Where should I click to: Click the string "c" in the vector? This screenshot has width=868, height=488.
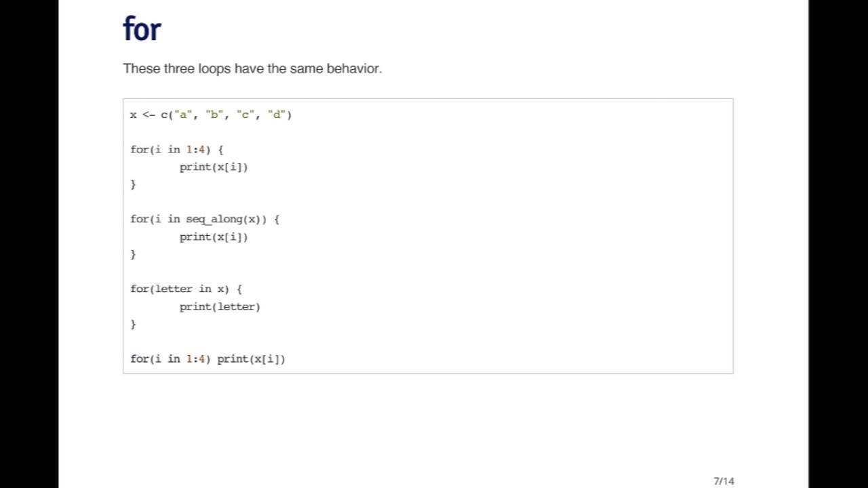pos(245,115)
